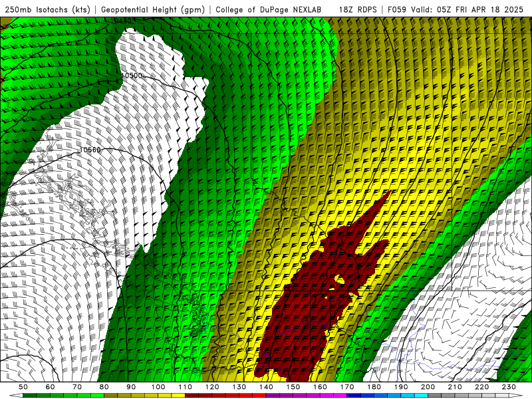
Task: Click the '18Z RDPS' model run label
Action: tap(358, 9)
